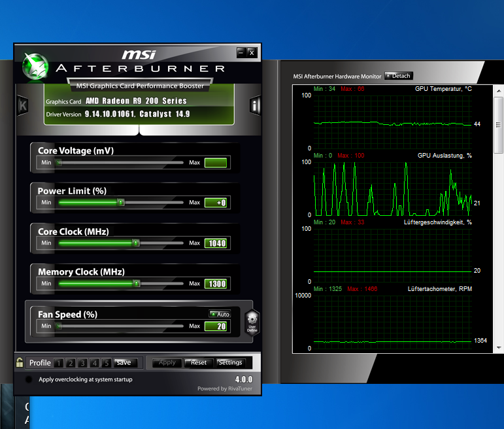Toggle the profile lock padlock icon
Image resolution: width=504 pixels, height=429 pixels.
(x=20, y=362)
